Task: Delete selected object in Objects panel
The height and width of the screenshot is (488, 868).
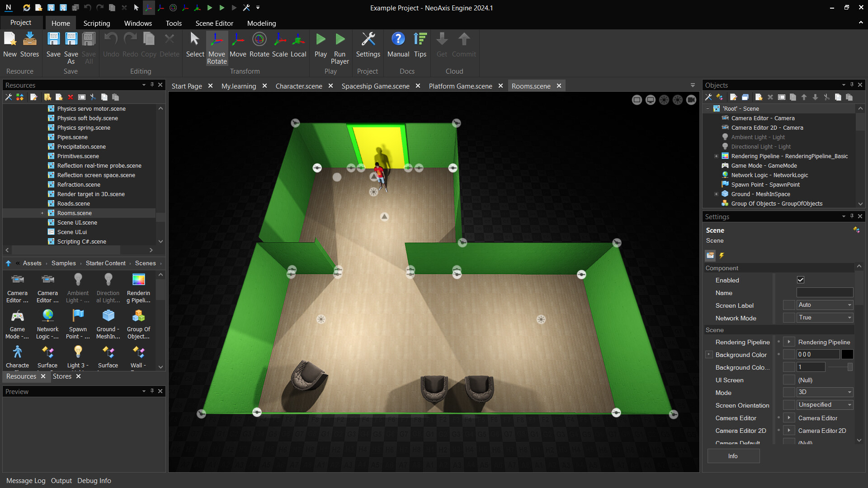Action: pos(770,97)
